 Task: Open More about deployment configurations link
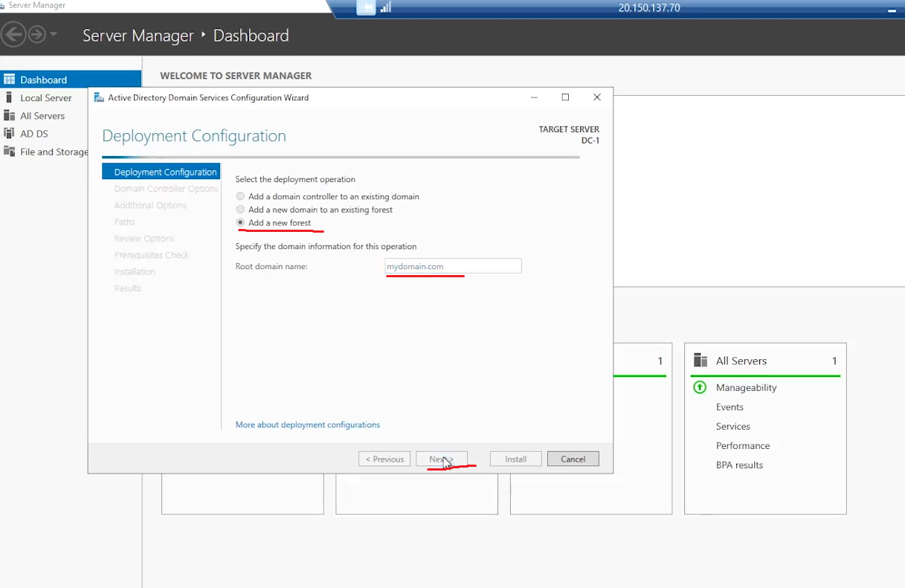pos(307,424)
